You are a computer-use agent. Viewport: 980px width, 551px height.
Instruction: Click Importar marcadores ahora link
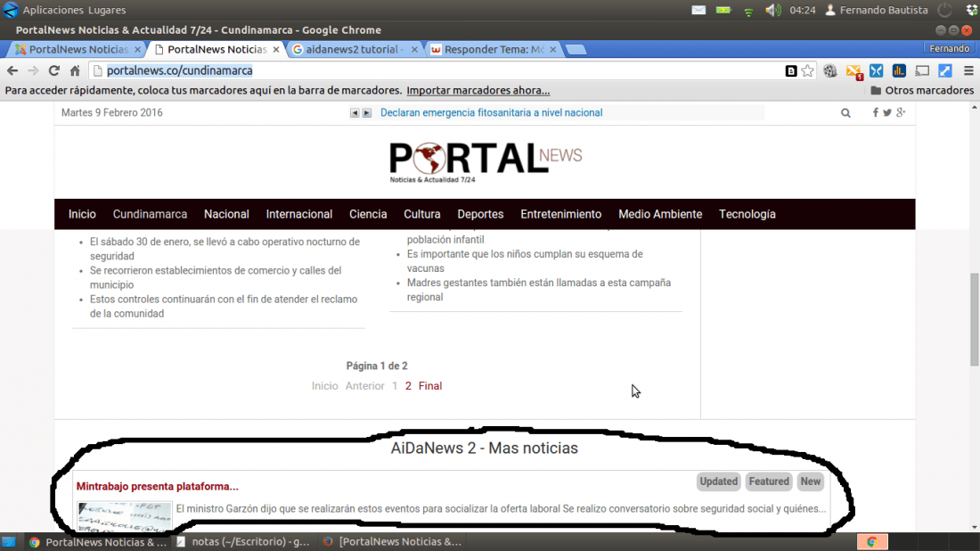point(478,91)
